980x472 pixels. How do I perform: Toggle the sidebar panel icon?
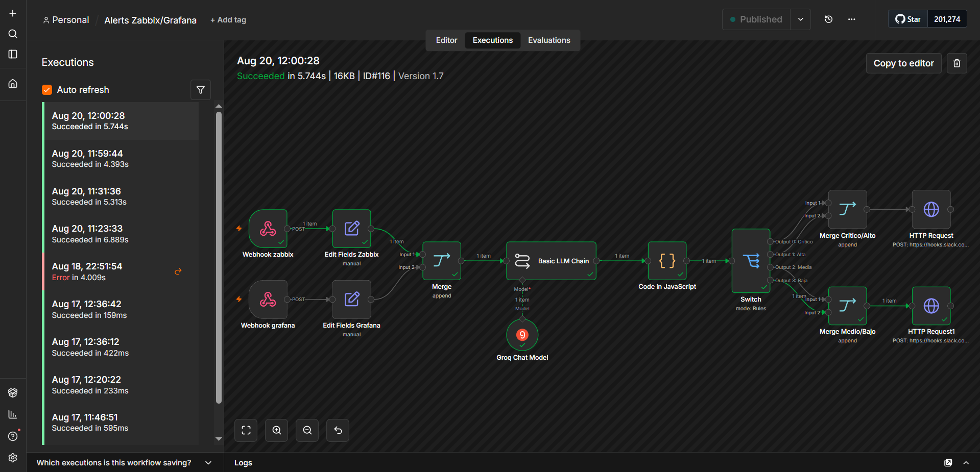click(x=13, y=54)
